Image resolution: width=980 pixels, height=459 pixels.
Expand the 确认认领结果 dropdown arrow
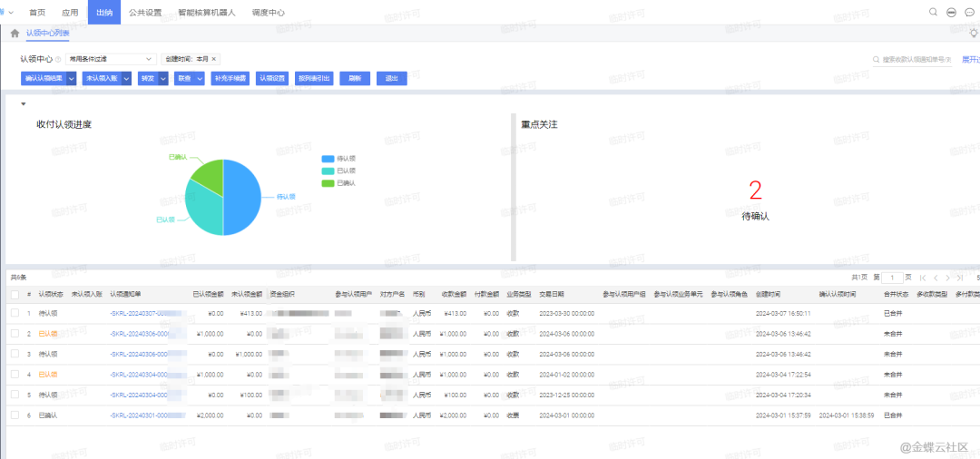[x=72, y=79]
